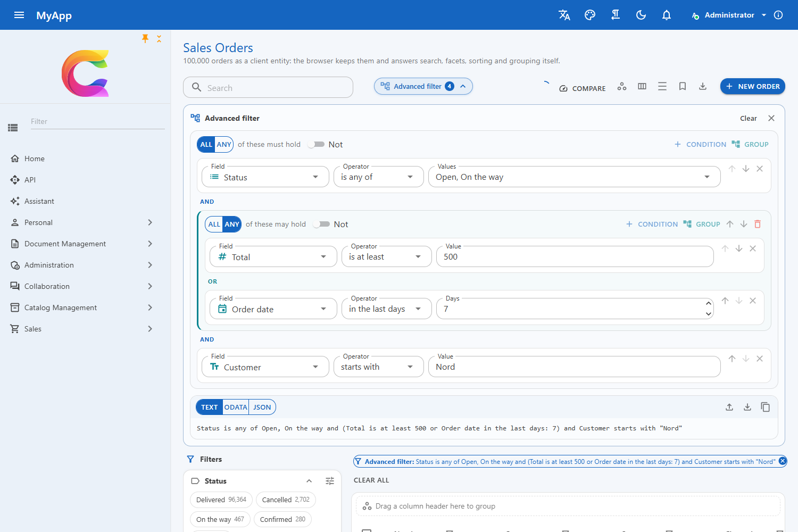
Task: Open the 'starts with' operator dropdown
Action: [x=379, y=367]
